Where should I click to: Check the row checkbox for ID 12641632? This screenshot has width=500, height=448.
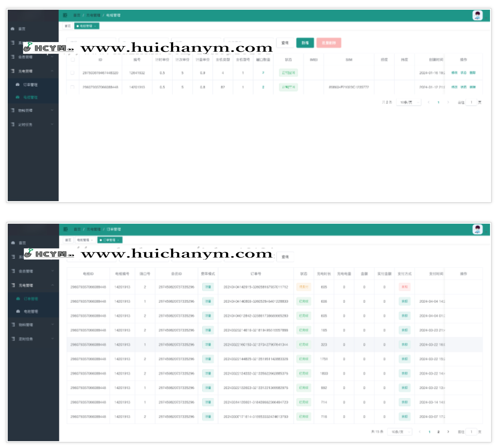72,73
